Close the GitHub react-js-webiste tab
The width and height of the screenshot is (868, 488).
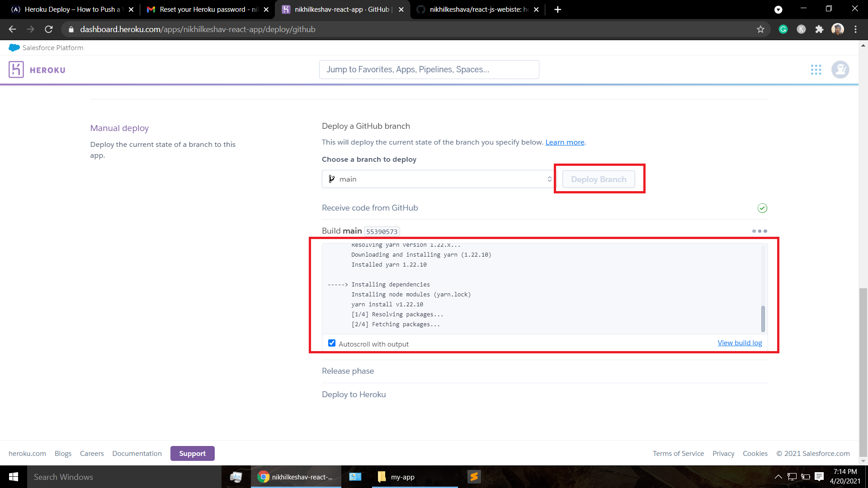coord(536,9)
